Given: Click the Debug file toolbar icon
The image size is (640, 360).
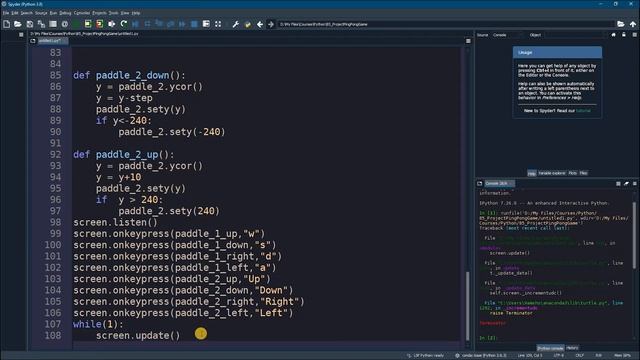Looking at the screenshot, I should click(x=135, y=24).
